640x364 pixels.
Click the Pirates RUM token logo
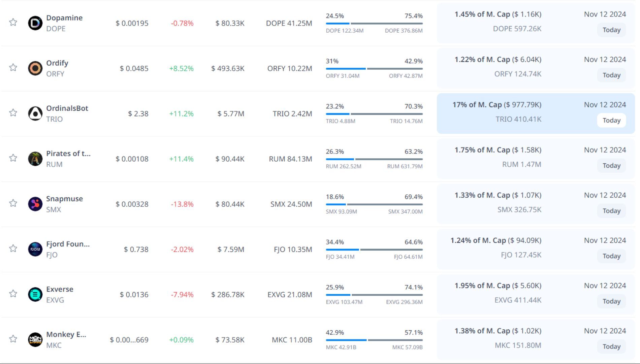(35, 159)
